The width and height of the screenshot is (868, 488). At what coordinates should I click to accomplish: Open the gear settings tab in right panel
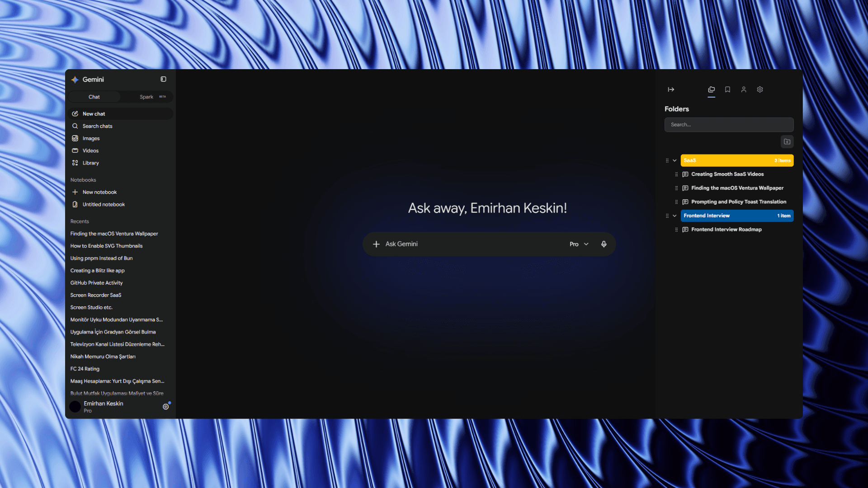point(760,89)
